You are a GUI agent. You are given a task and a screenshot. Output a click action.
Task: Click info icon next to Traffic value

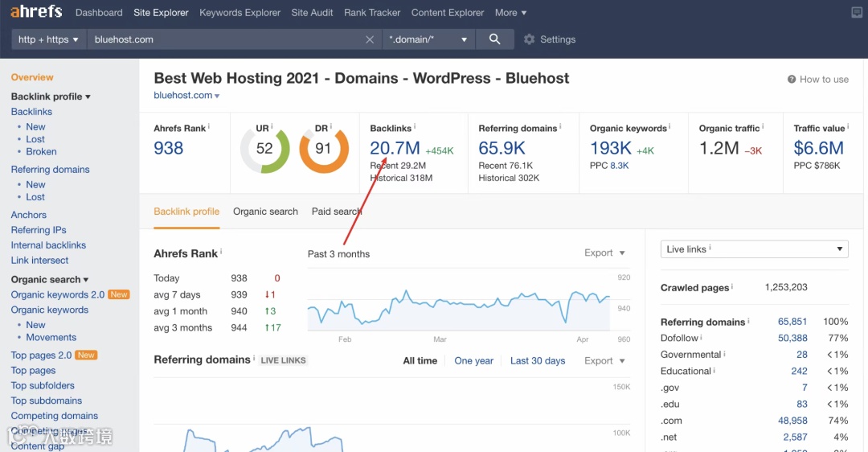tap(848, 126)
